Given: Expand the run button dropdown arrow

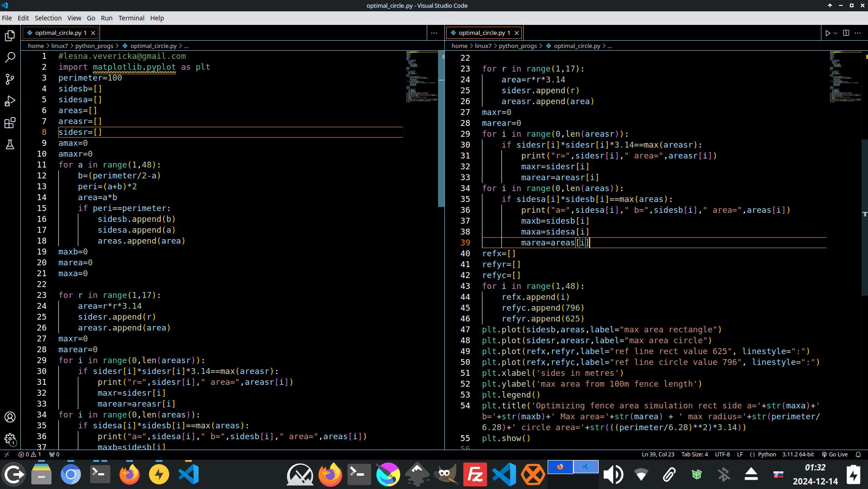Looking at the screenshot, I should 835,33.
